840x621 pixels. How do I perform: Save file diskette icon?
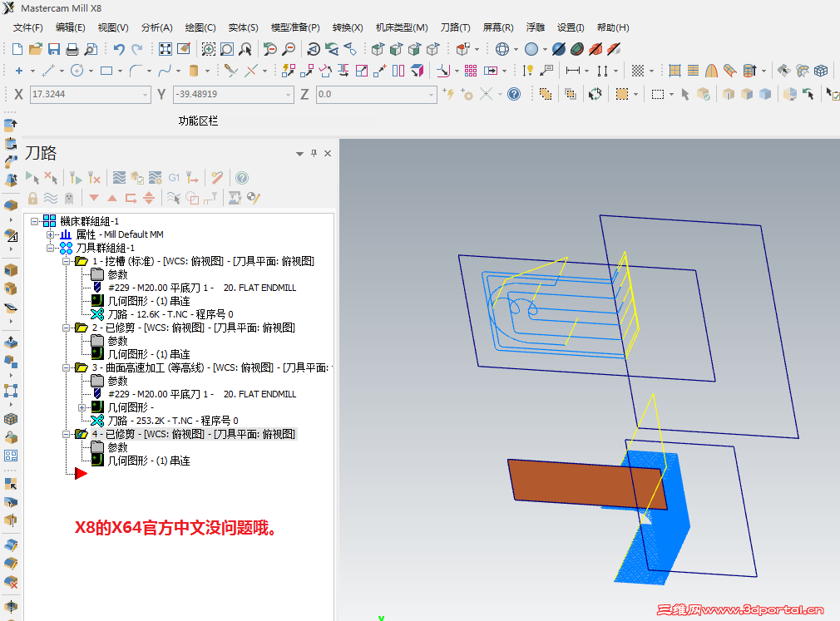pos(53,49)
